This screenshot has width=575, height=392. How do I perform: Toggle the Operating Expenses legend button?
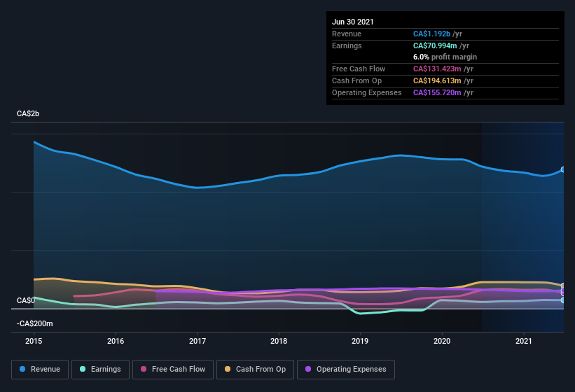(x=346, y=370)
